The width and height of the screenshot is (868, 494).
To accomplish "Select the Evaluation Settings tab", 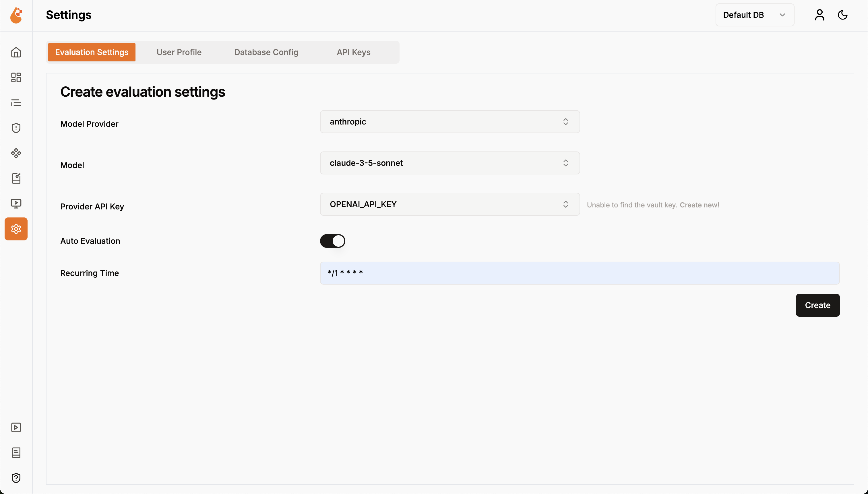I will pos(92,52).
